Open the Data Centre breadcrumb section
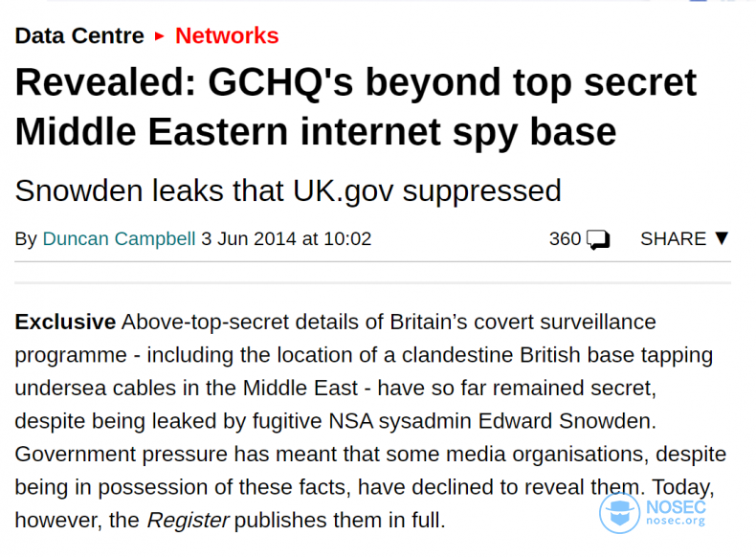This screenshot has height=557, width=756. (x=79, y=35)
